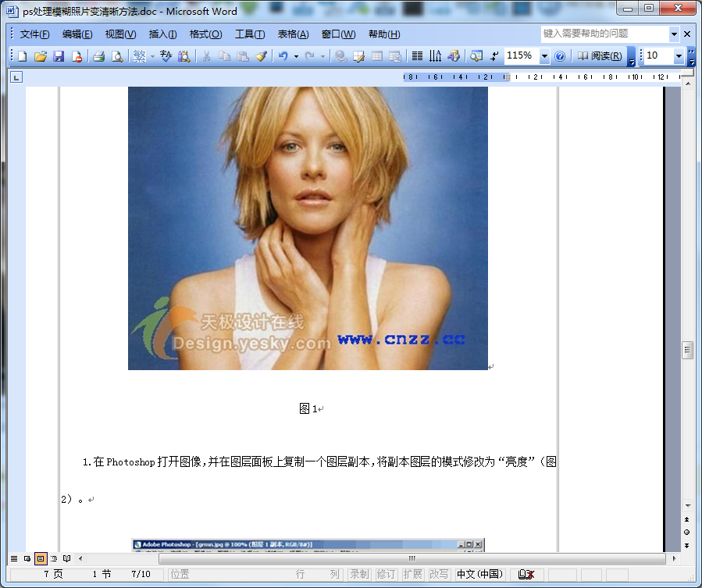Screen dimensions: 702x588
Task: Open print preview magnifier icon
Action: pos(117,56)
